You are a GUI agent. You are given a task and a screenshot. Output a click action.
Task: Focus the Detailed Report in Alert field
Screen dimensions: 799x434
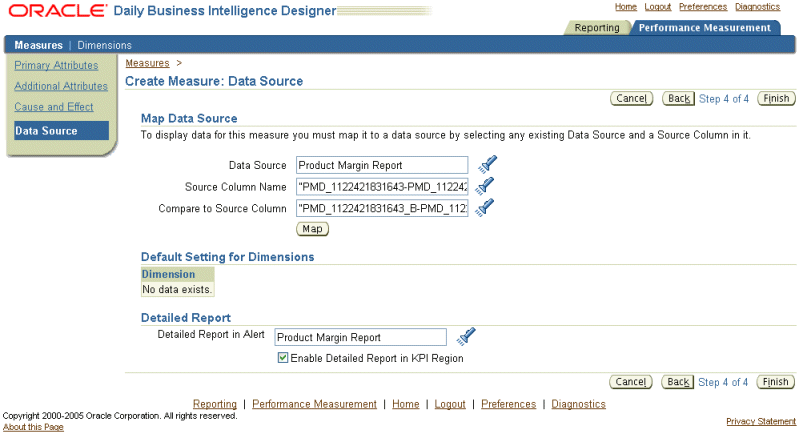(360, 337)
